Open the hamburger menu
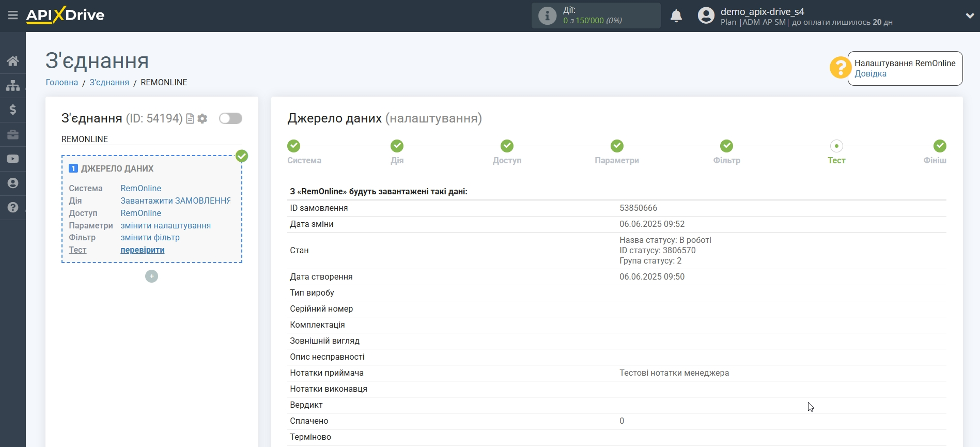This screenshot has width=980, height=447. pos(13,16)
